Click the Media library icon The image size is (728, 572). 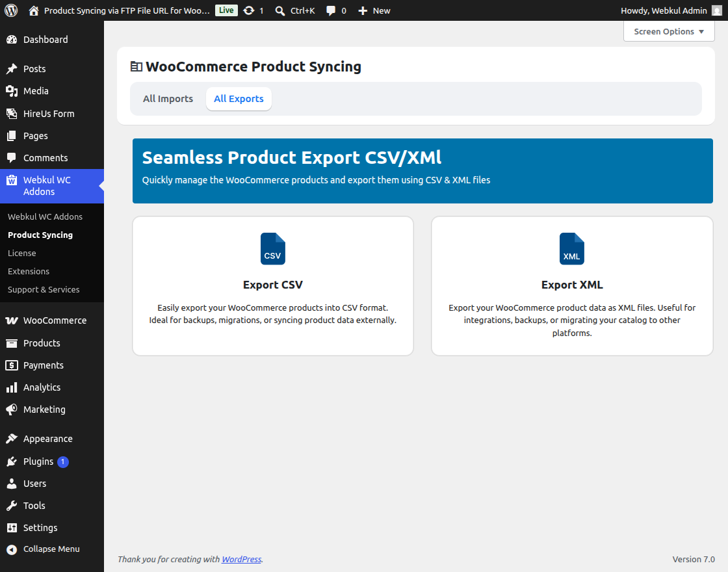12,91
